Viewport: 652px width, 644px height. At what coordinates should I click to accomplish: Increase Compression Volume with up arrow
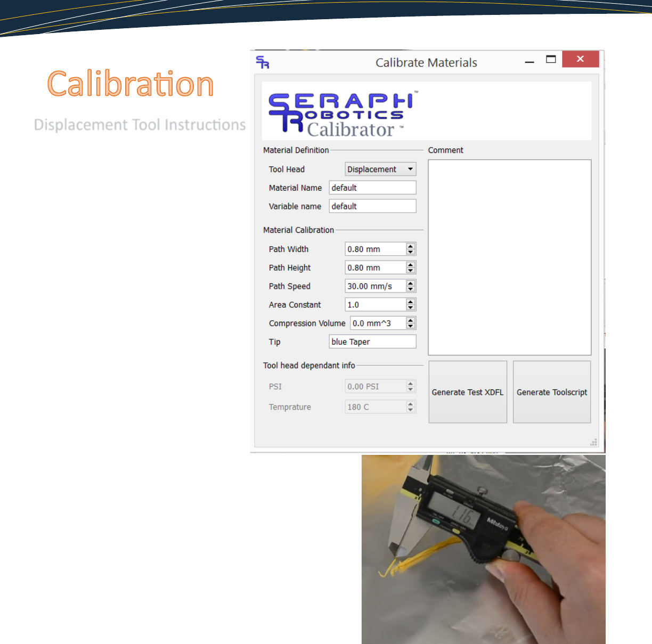click(x=410, y=320)
